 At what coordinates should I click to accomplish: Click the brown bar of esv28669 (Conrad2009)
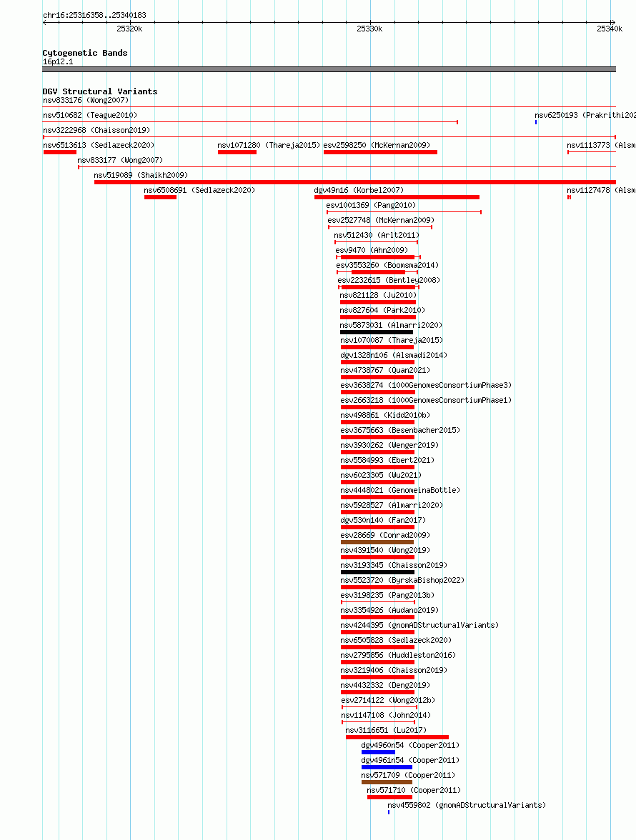(377, 542)
